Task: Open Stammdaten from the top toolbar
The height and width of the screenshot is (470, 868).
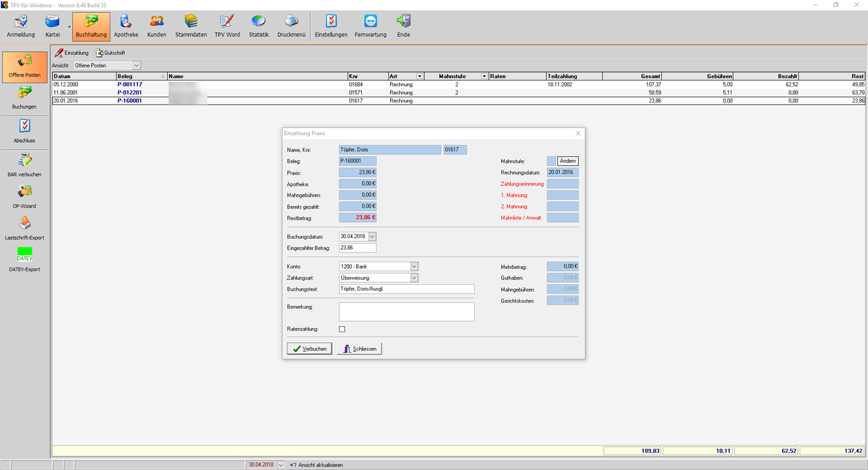Action: point(191,26)
